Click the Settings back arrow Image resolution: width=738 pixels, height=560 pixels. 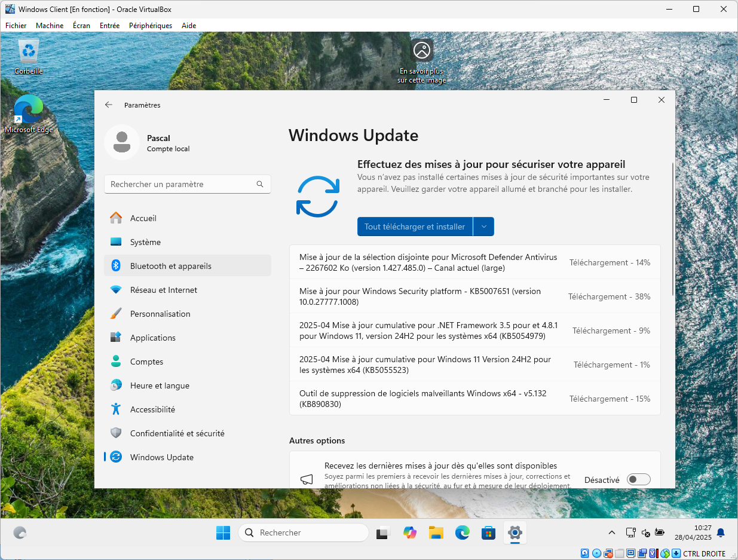pyautogui.click(x=108, y=105)
